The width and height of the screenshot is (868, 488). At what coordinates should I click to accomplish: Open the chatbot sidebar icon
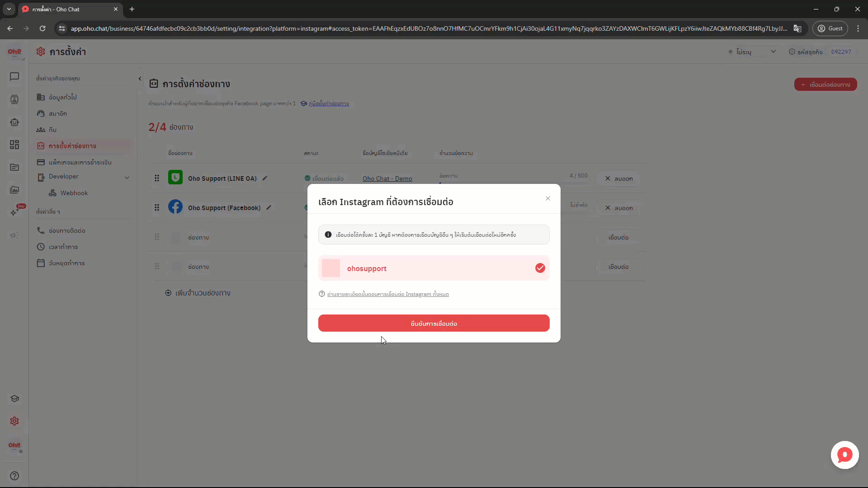pos(14,122)
